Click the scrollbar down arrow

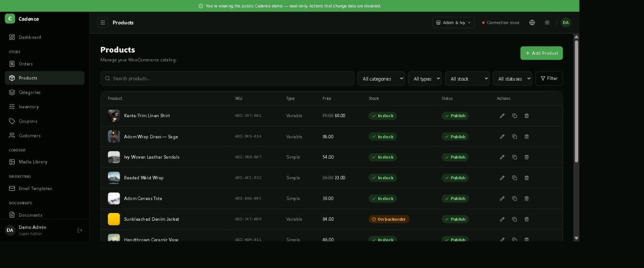tap(576, 238)
